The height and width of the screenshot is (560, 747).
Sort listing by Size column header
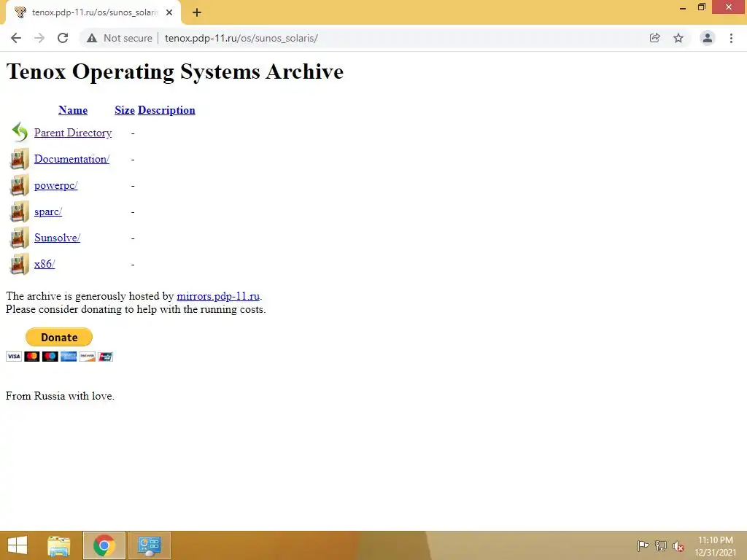[125, 110]
